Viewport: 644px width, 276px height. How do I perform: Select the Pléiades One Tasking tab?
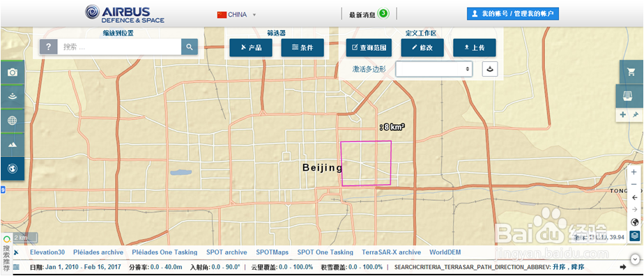click(164, 252)
